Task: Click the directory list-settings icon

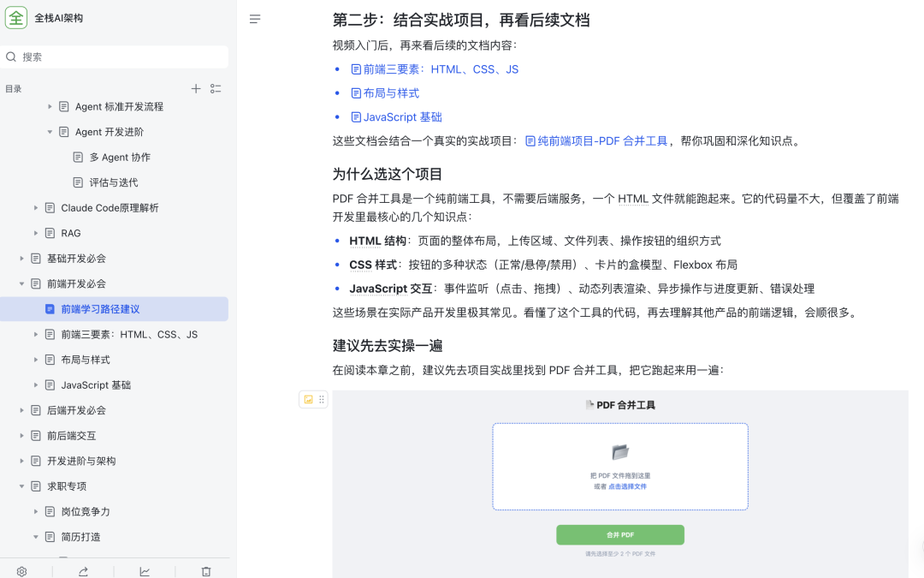Action: pyautogui.click(x=216, y=88)
